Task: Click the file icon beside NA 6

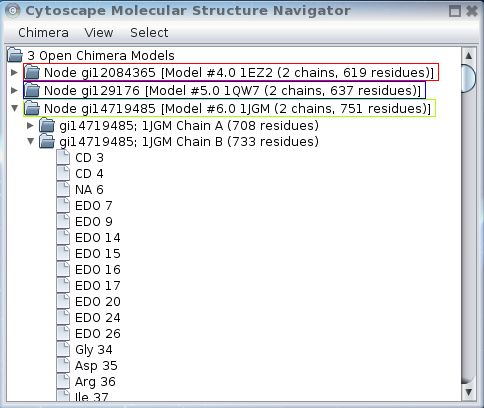Action: [63, 189]
